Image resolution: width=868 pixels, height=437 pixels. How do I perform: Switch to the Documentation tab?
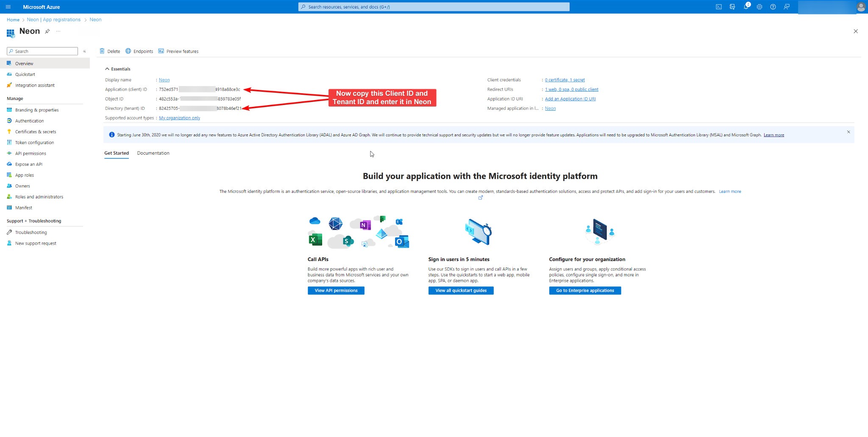[153, 153]
